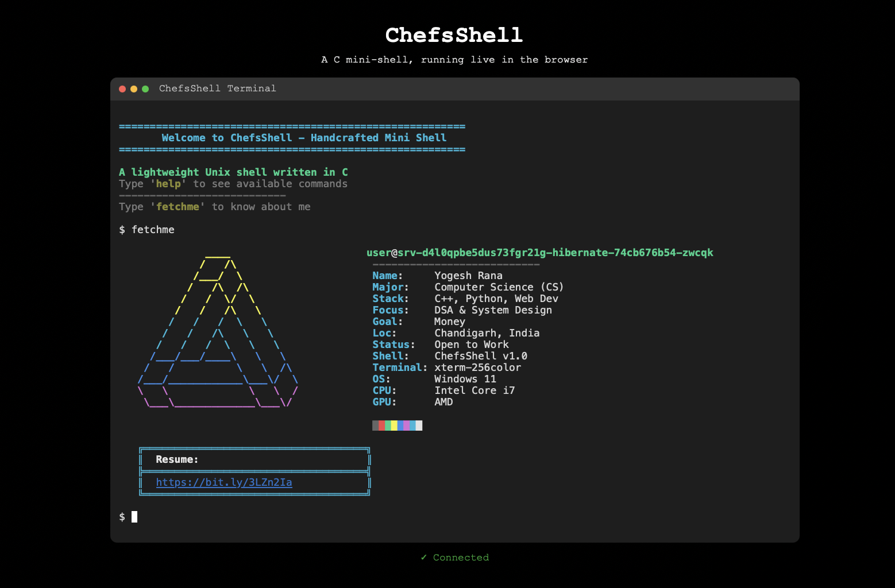
Task: Click the ChefsShell page heading
Action: coord(454,35)
